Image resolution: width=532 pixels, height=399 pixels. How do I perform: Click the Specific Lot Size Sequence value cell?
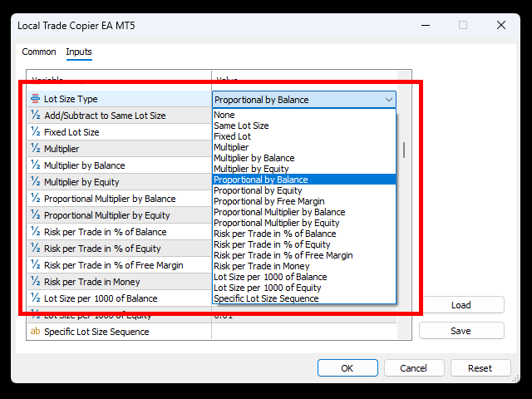pos(304,332)
